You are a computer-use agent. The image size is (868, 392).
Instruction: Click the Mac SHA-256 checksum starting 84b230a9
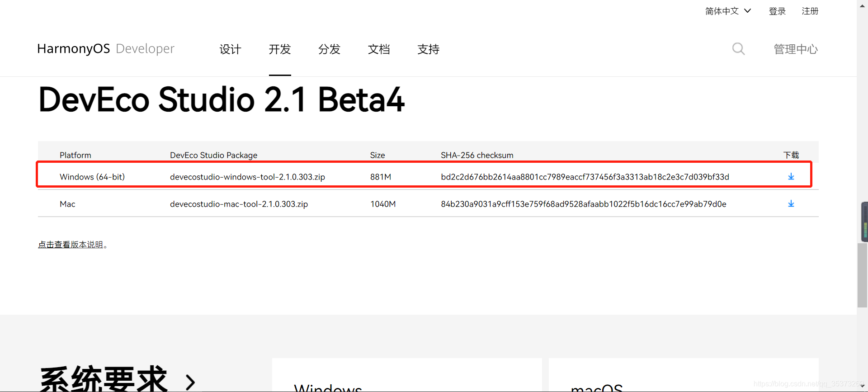(584, 204)
